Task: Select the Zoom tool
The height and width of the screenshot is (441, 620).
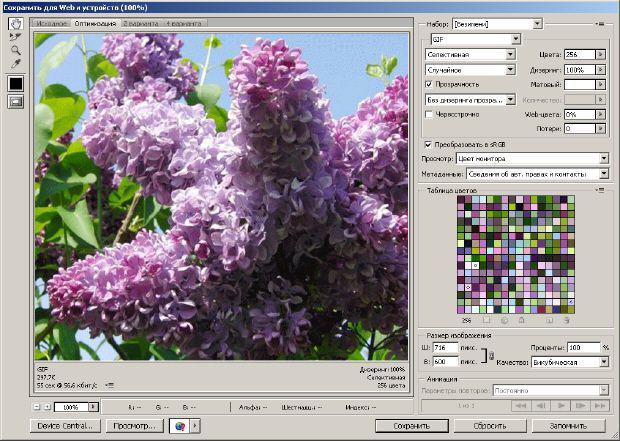Action: point(15,50)
